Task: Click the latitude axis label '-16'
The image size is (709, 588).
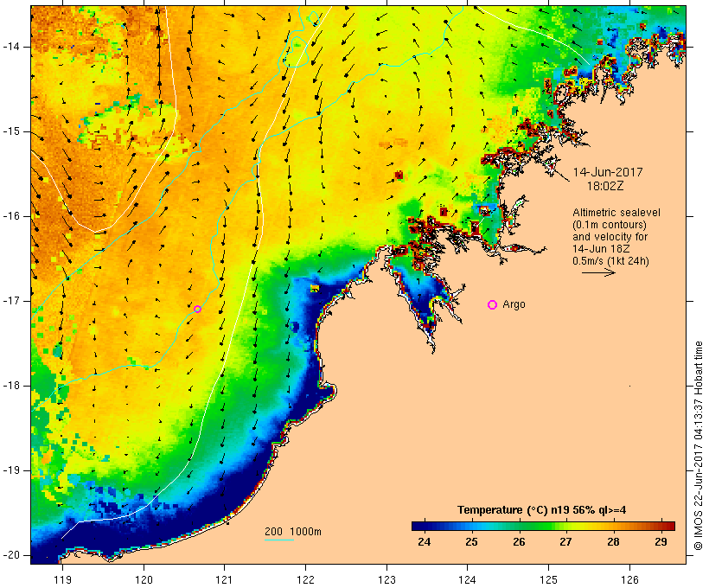Action: [11, 216]
